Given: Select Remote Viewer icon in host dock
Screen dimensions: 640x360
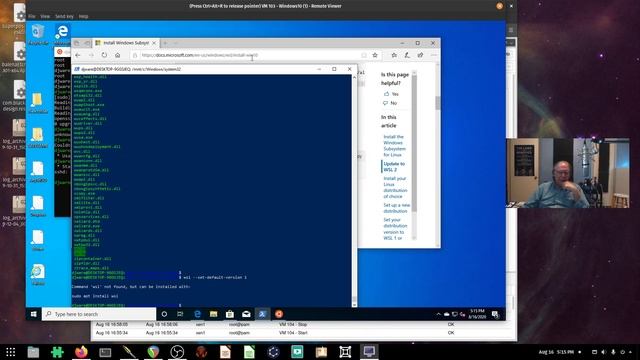Looking at the screenshot, I should [369, 351].
